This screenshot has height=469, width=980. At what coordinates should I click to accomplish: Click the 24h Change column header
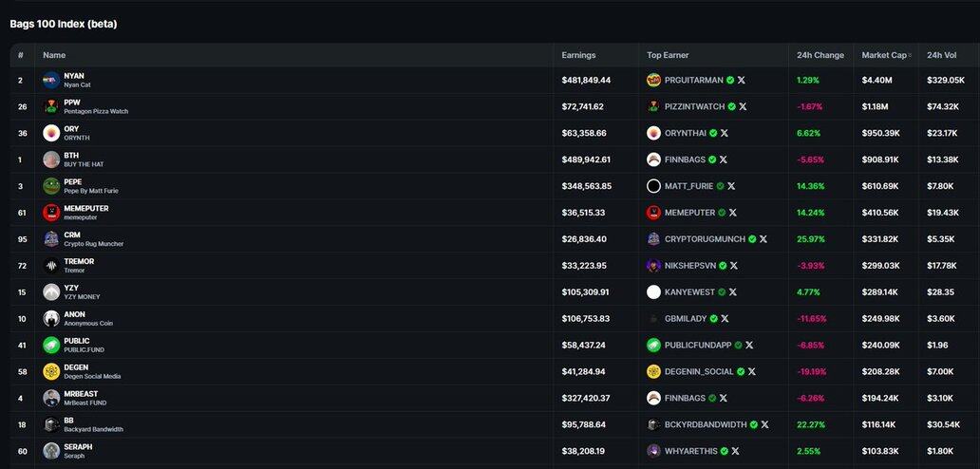pyautogui.click(x=820, y=55)
